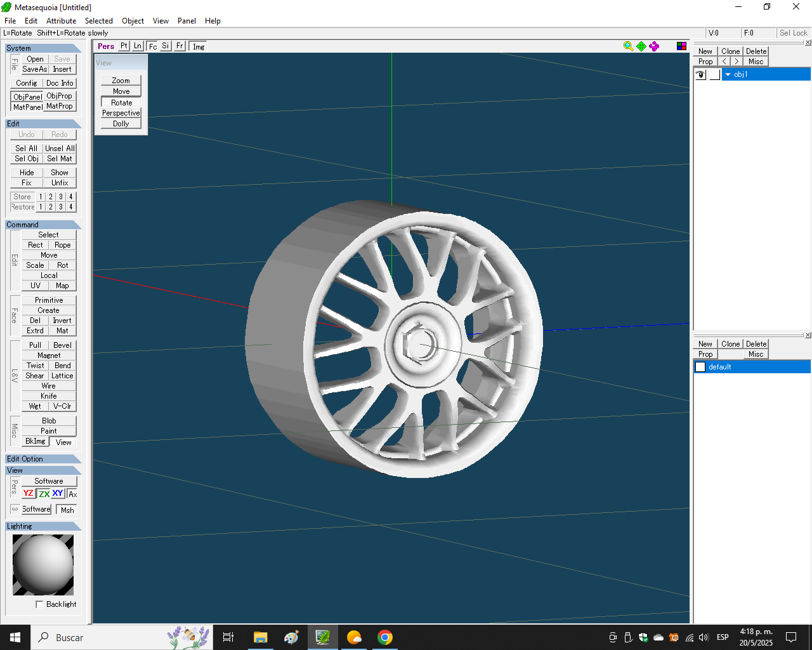The height and width of the screenshot is (650, 812).
Task: Click the default material color swatch
Action: (700, 367)
